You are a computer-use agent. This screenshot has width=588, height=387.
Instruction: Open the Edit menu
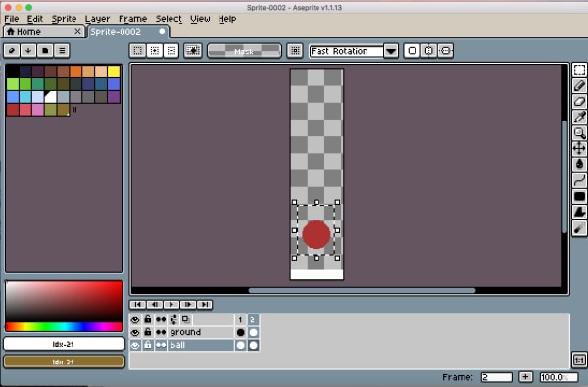35,19
